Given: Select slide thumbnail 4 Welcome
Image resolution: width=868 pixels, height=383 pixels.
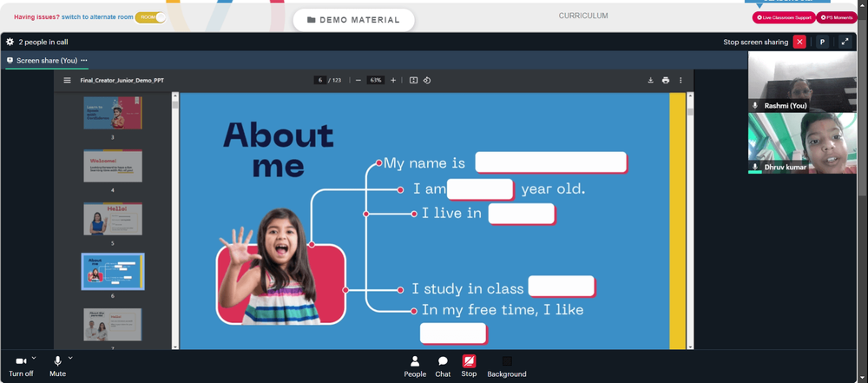Looking at the screenshot, I should click(112, 166).
